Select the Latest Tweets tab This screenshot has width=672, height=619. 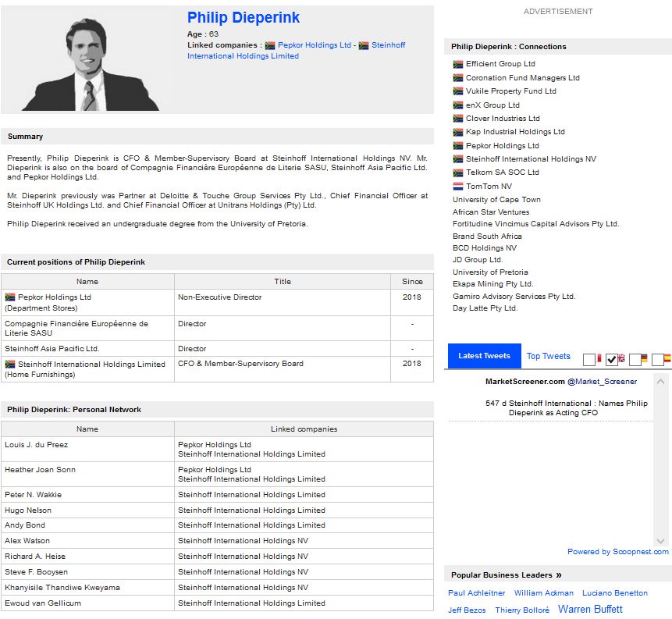pyautogui.click(x=484, y=356)
